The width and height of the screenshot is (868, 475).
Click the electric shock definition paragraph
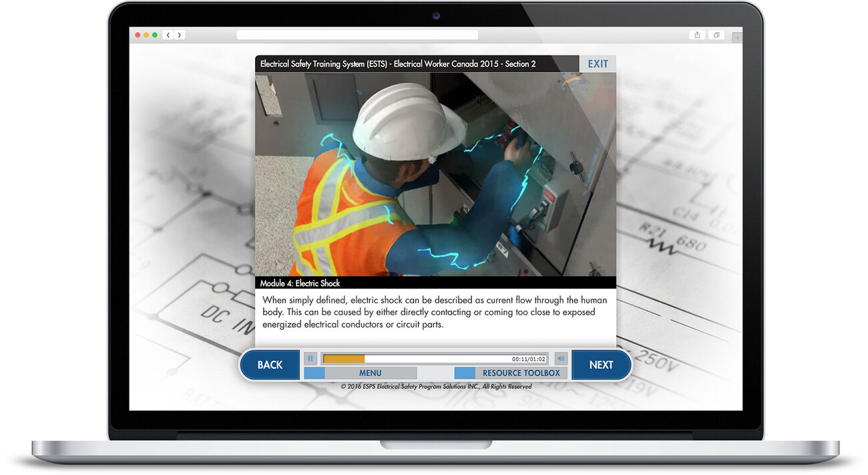tap(435, 313)
